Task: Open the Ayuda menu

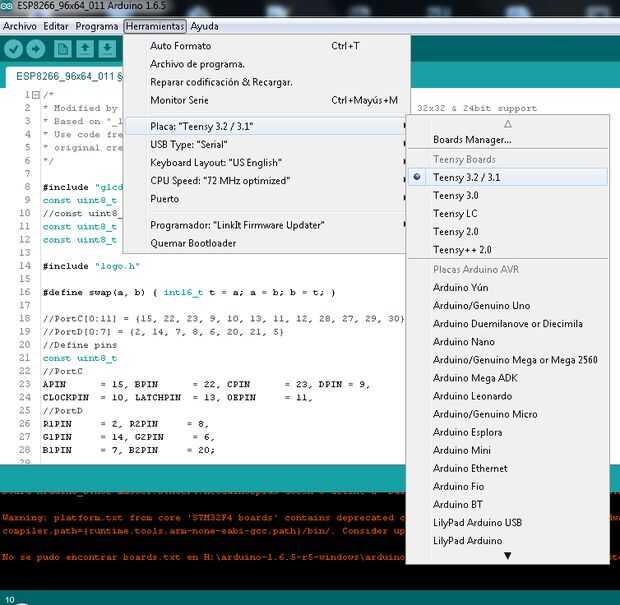Action: coord(204,26)
